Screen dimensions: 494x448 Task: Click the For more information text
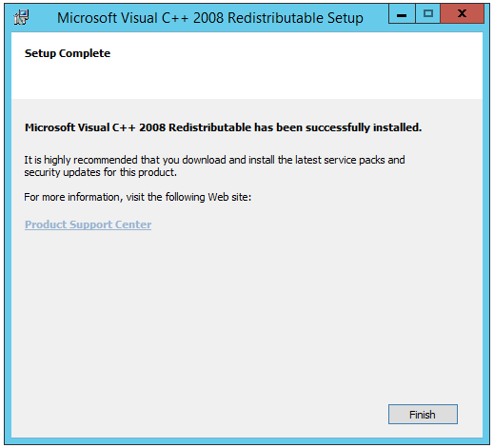(x=138, y=197)
